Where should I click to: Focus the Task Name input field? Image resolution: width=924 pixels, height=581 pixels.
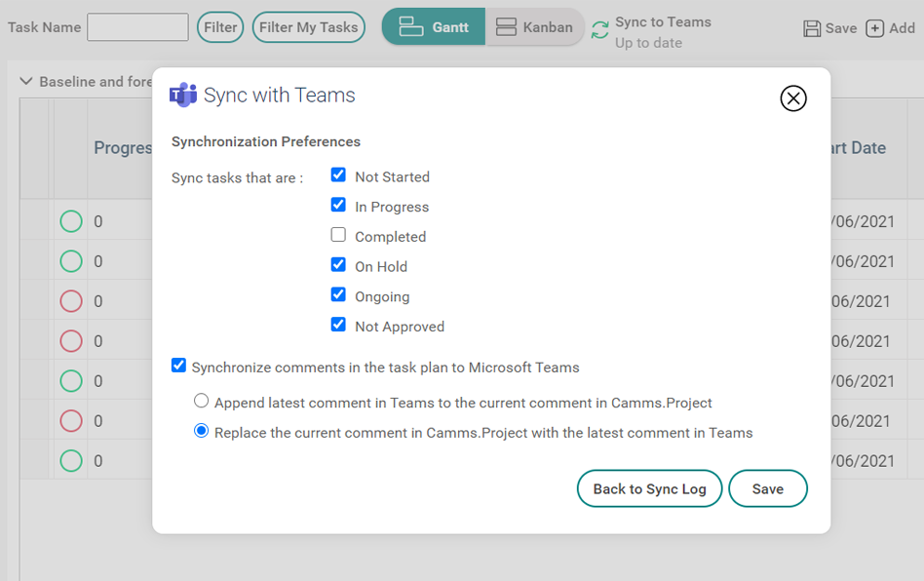(x=137, y=27)
